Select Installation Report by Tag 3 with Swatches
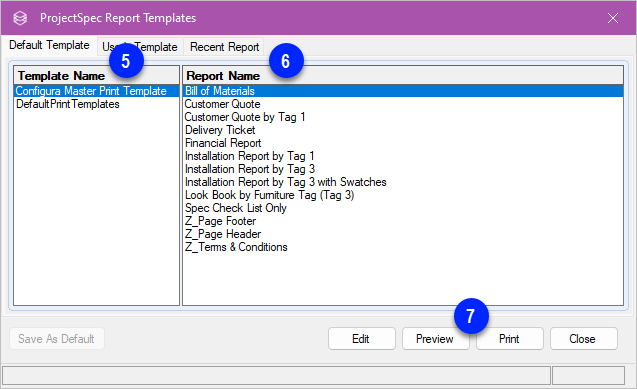Image resolution: width=637 pixels, height=389 pixels. coord(403,182)
